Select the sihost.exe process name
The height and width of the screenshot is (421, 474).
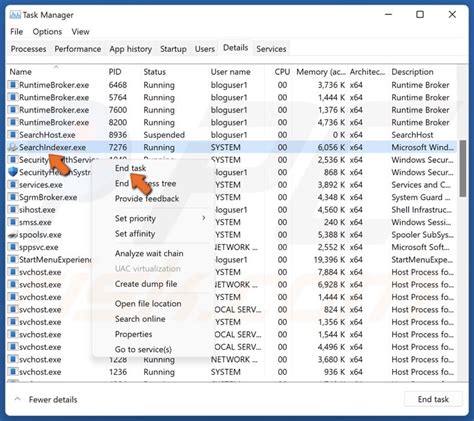tap(37, 210)
